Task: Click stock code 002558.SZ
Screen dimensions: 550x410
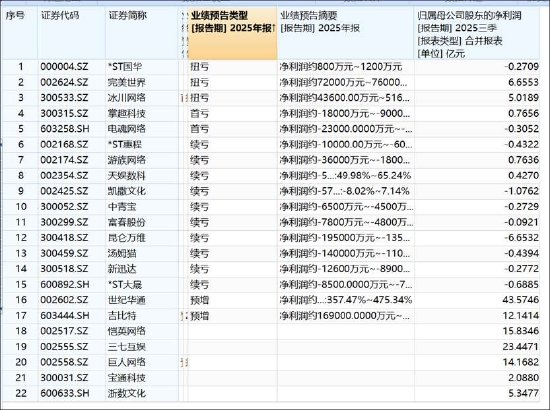Action: point(64,362)
